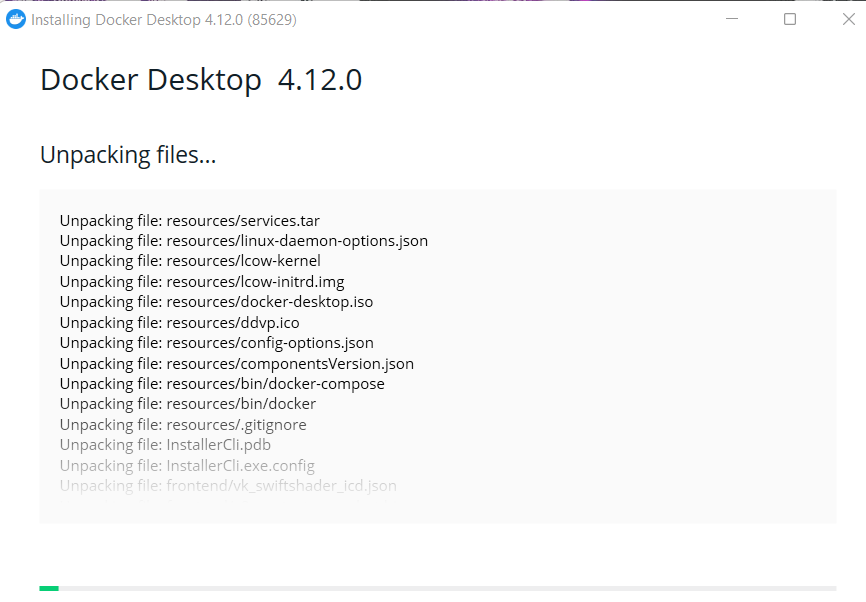Click the Docker Desktop 4.12.0 heading
This screenshot has height=602, width=866.
[201, 80]
